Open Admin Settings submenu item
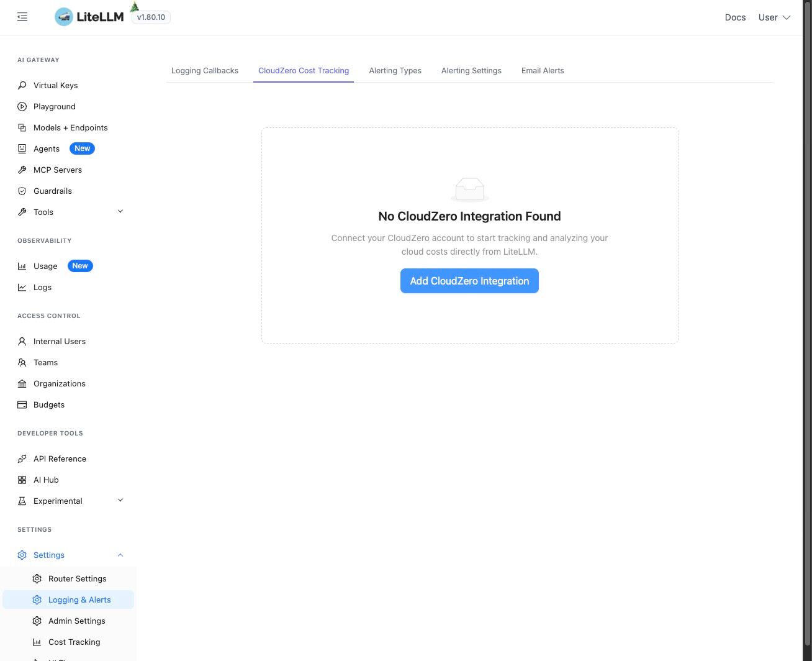Screen dimensions: 812x661 tap(68, 621)
